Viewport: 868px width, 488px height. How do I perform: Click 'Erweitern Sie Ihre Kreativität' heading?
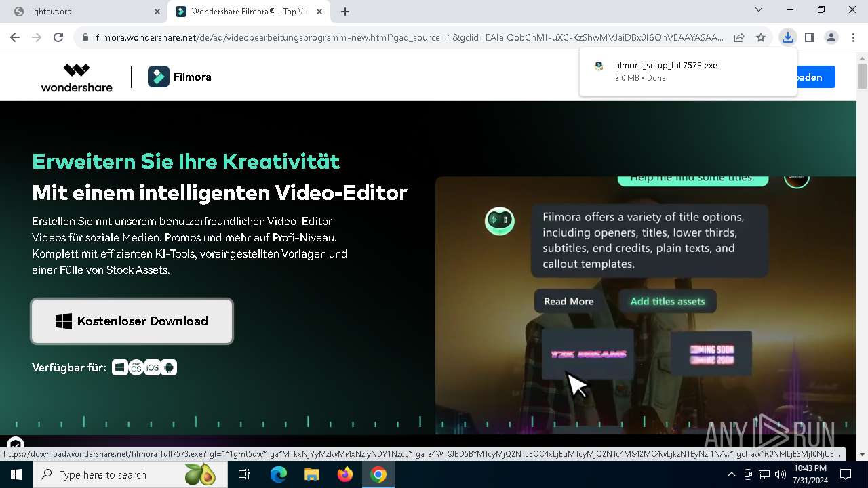click(186, 162)
